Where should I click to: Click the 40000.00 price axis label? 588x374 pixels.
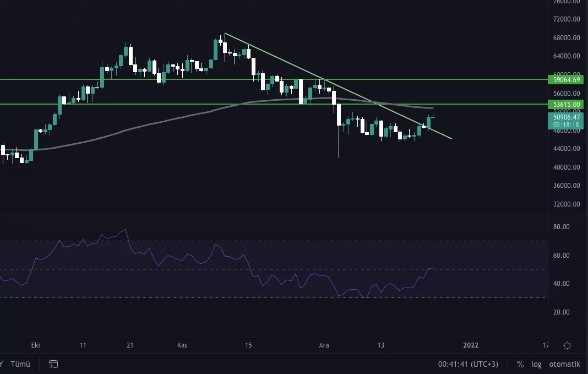(566, 167)
